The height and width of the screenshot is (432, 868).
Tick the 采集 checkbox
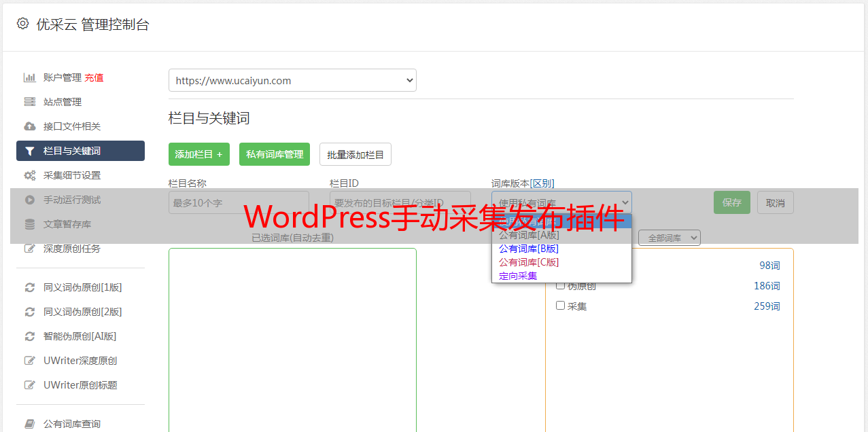(x=561, y=306)
